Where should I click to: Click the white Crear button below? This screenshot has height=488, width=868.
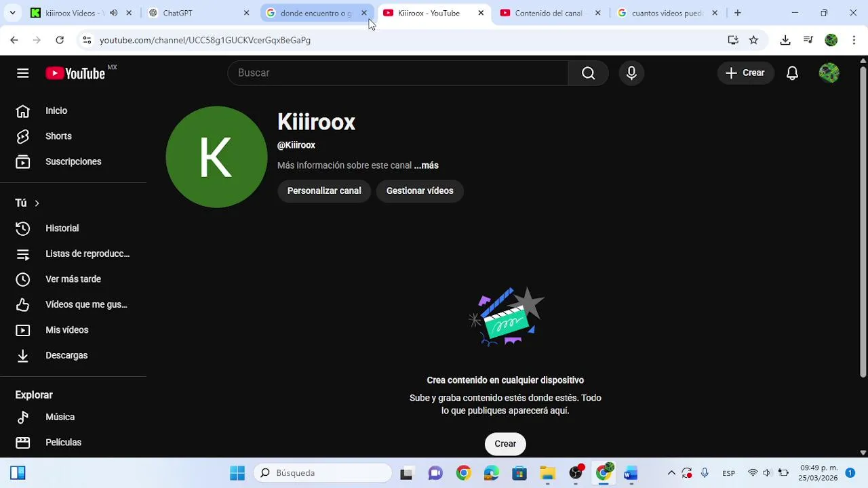(505, 444)
